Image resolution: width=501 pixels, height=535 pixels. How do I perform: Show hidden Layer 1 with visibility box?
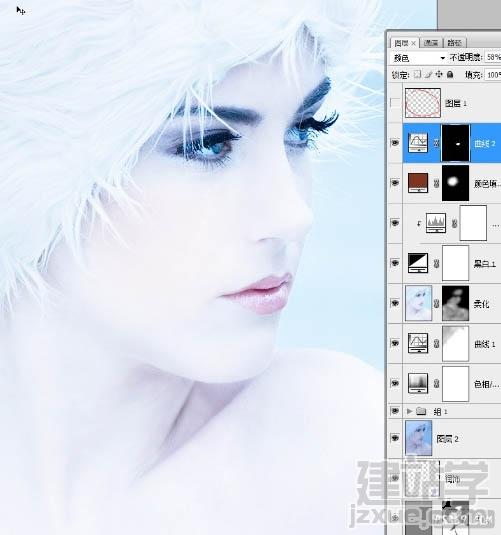coord(395,103)
